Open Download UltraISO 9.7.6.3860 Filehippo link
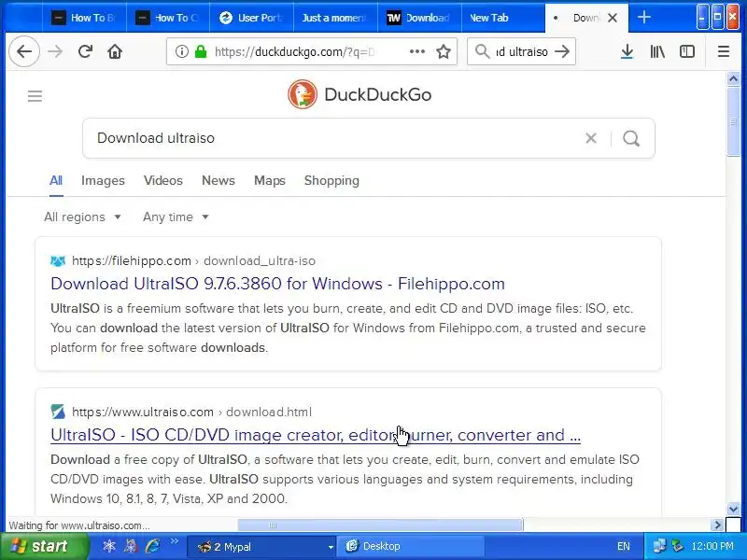Viewport: 747px width, 560px height. tap(277, 284)
